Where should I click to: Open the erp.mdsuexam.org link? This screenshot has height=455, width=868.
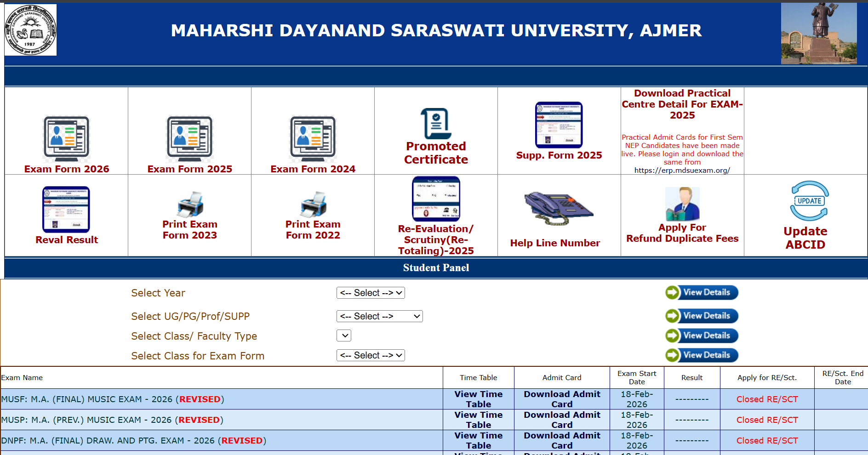pos(682,170)
